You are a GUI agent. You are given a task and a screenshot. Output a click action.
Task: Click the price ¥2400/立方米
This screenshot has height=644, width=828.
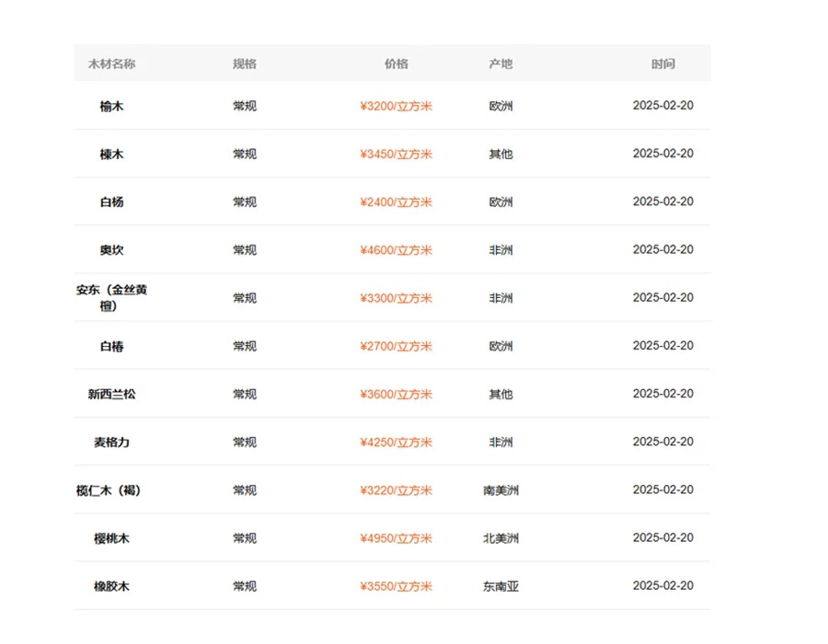(396, 202)
